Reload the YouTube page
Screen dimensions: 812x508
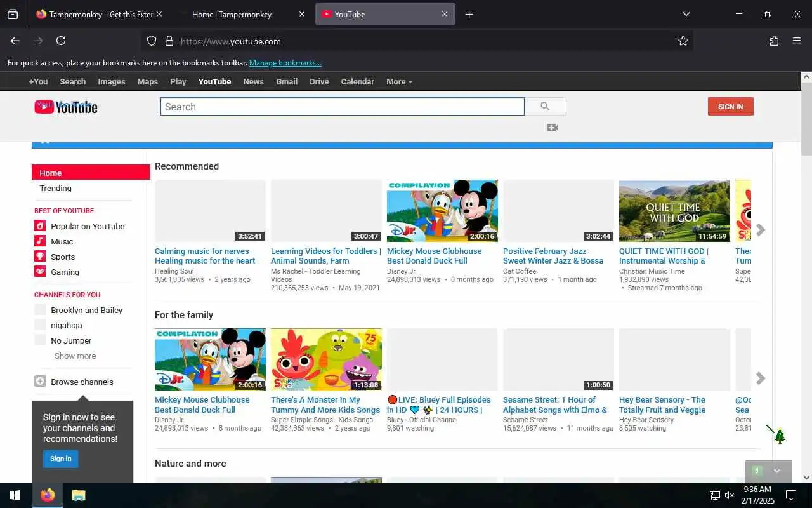pyautogui.click(x=61, y=41)
